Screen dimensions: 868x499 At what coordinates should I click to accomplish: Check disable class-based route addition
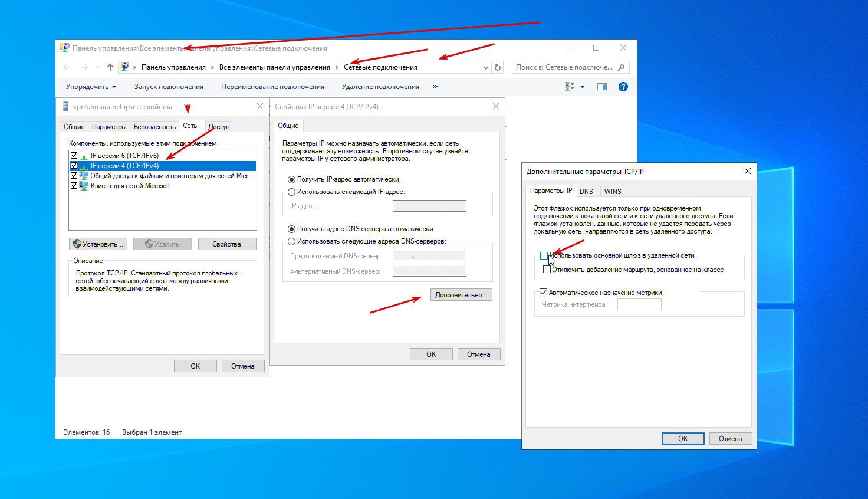pos(547,270)
